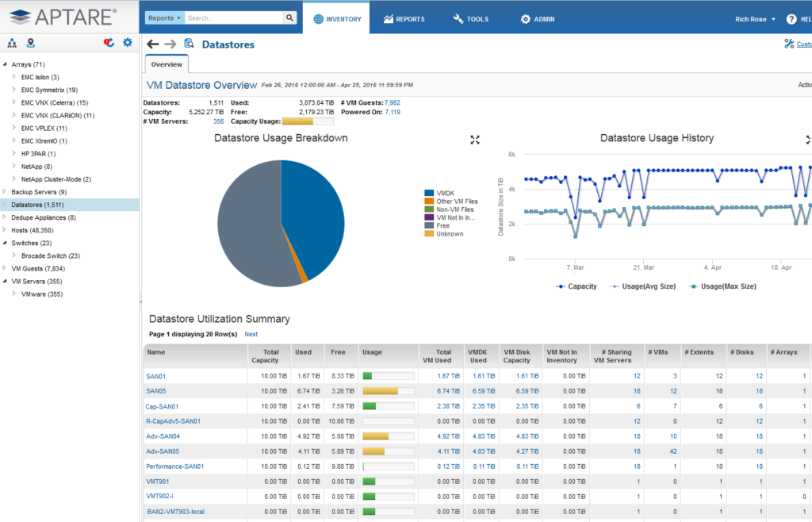Open the Admin menu in the top navigation
Viewport: 812px width, 522px height.
[537, 17]
